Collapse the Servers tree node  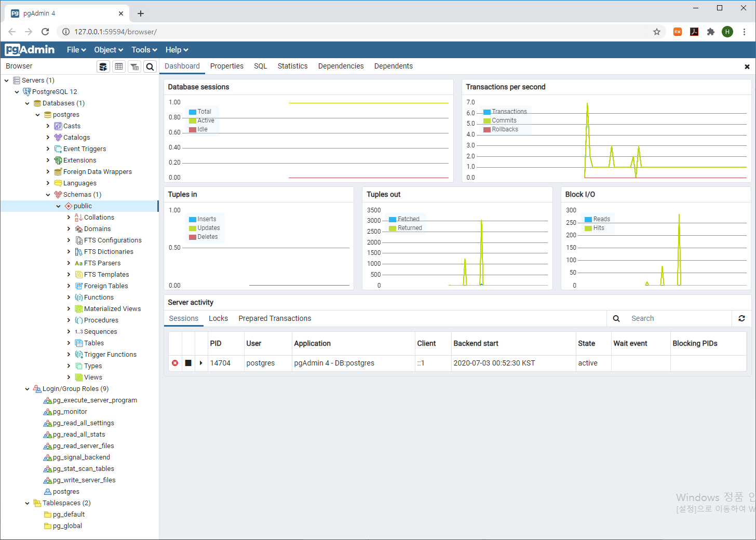pyautogui.click(x=6, y=80)
